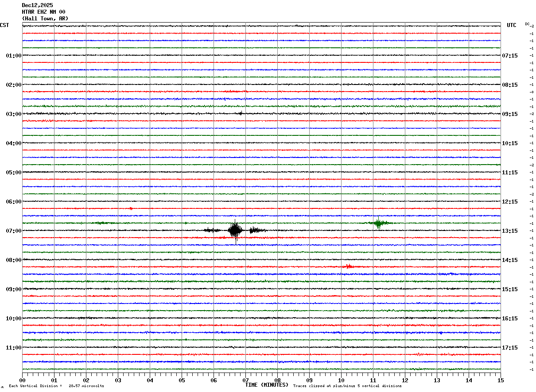Image resolution: width=536 pixels, height=392 pixels.
Task: Click the date label Dec12,2025
Action: 37,5
